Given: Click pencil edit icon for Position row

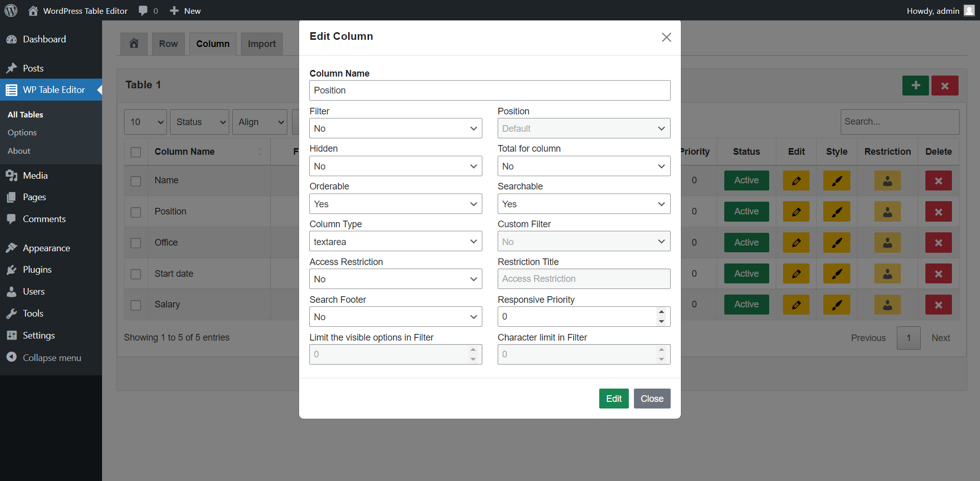Looking at the screenshot, I should (796, 211).
